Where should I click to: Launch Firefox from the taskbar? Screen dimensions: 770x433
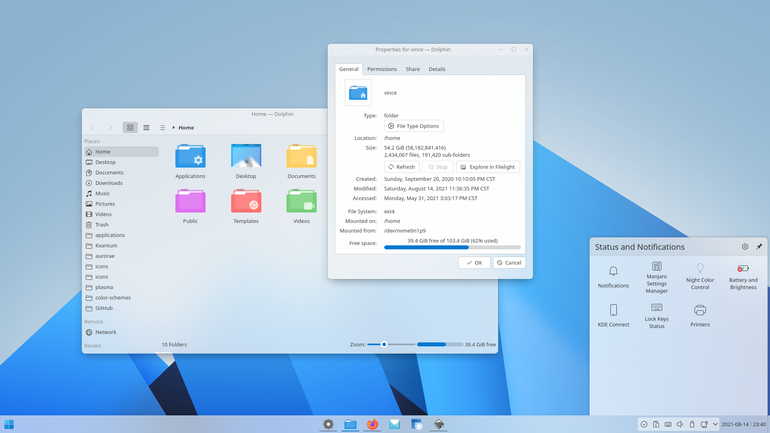[x=372, y=424]
